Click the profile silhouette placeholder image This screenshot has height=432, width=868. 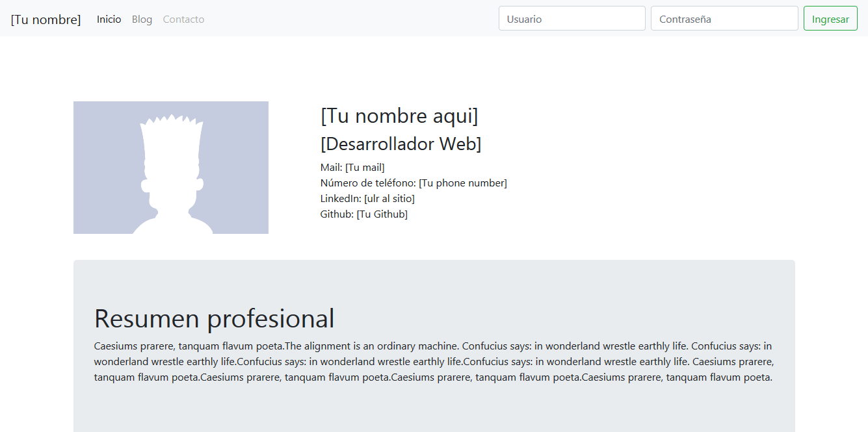(x=171, y=168)
